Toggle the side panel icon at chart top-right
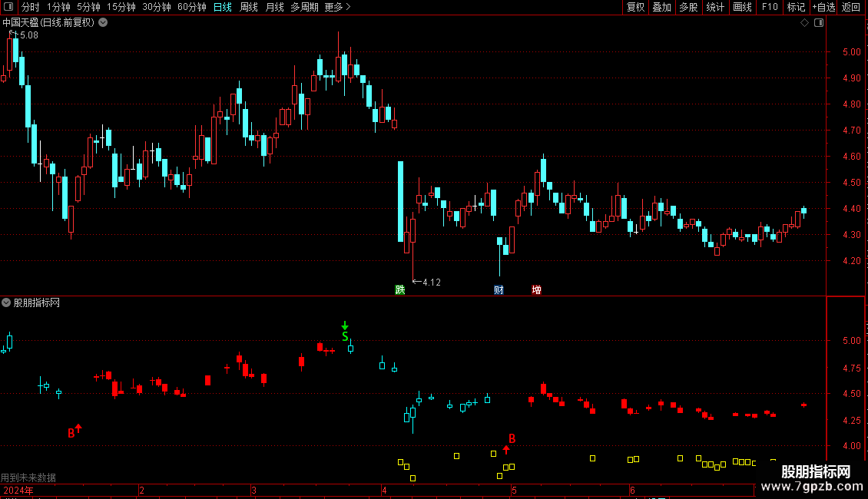Image resolution: width=868 pixels, height=499 pixels. click(819, 23)
